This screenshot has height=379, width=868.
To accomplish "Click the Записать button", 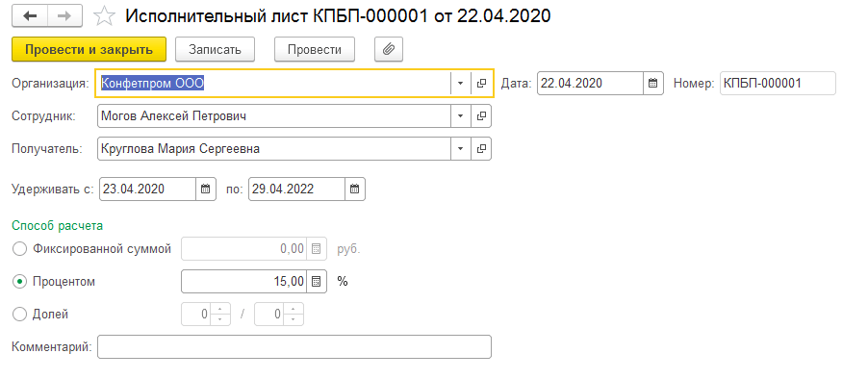I will tap(215, 49).
